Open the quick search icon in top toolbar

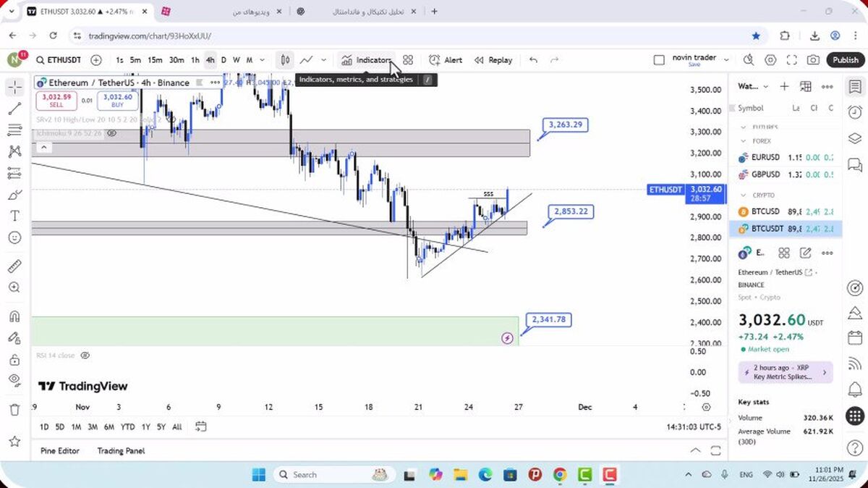[749, 60]
